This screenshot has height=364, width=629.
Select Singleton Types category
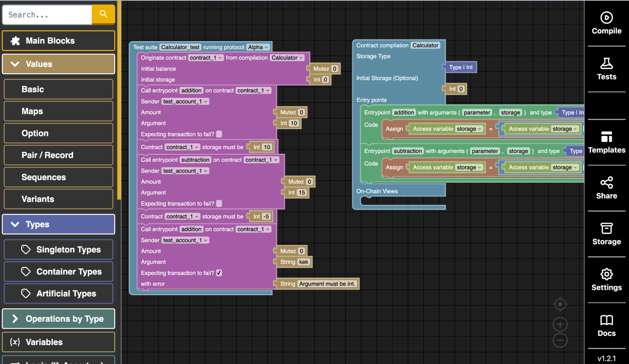[x=59, y=250]
